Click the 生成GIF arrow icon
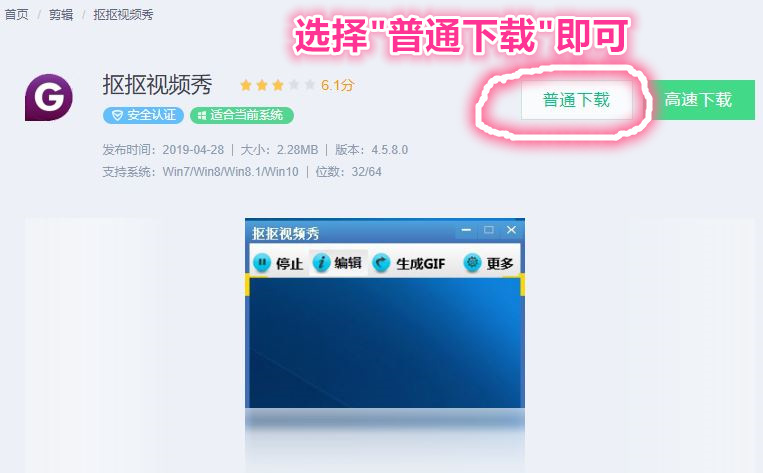Viewport: 763px width, 473px height. [x=381, y=263]
